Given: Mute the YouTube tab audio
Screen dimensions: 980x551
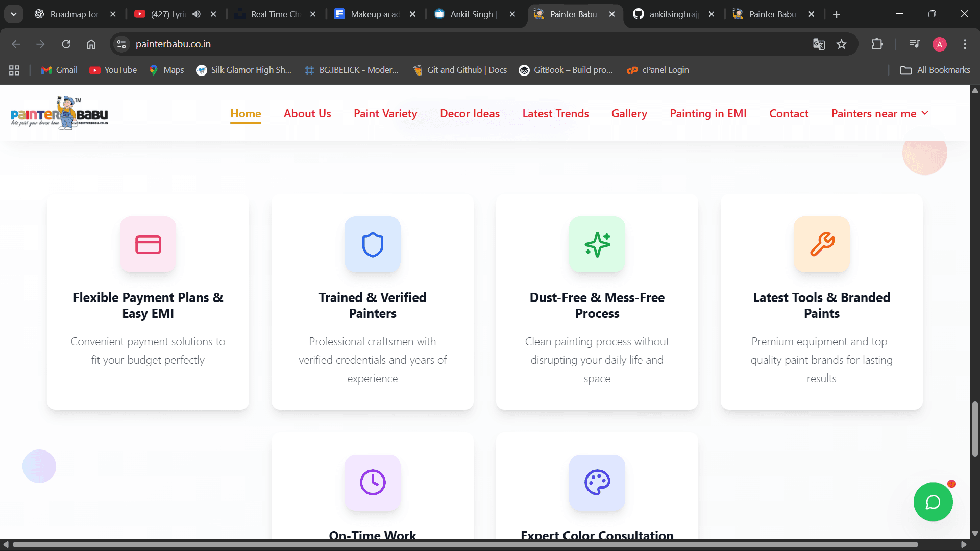Looking at the screenshot, I should point(197,14).
